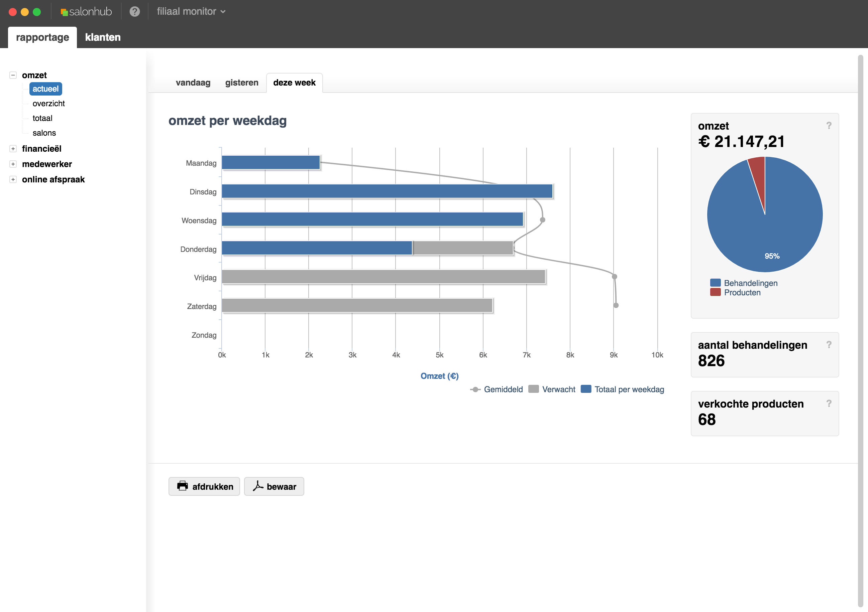Open the filiaal monitor dropdown
Screen dimensions: 868x612
tap(191, 12)
